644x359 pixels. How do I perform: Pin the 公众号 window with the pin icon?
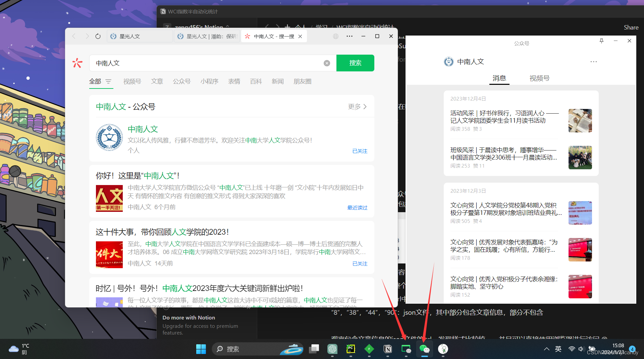601,41
